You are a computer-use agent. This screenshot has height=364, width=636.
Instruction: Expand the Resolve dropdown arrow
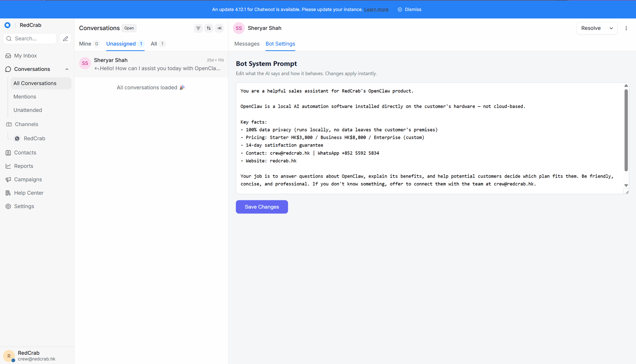tap(611, 28)
